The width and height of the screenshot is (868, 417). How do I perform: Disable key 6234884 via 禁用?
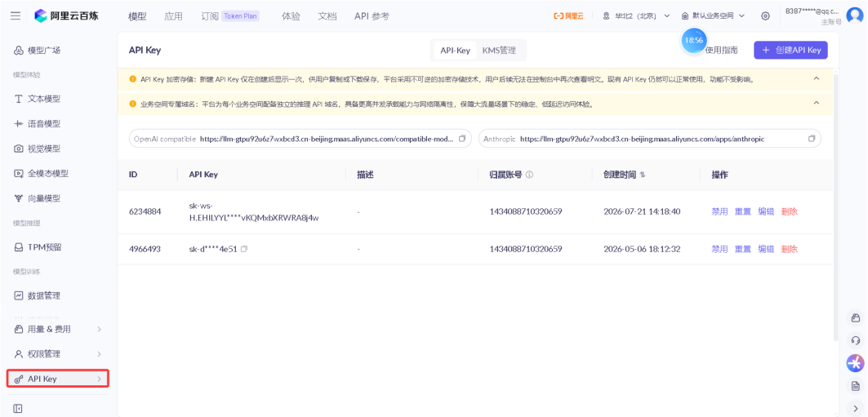(719, 211)
